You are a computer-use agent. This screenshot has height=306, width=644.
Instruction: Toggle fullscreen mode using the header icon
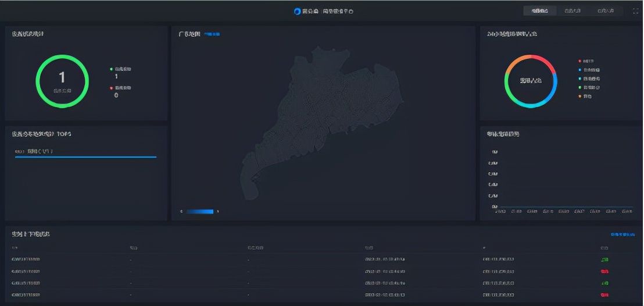tap(635, 11)
